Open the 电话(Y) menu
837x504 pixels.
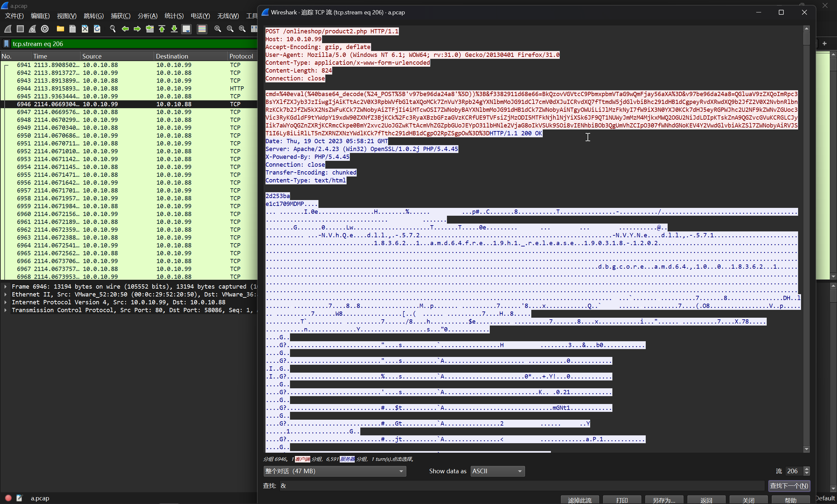(x=200, y=16)
